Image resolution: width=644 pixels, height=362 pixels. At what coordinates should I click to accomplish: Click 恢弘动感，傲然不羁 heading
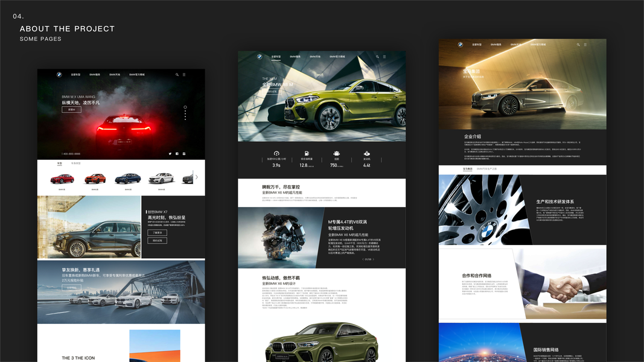coord(281,278)
